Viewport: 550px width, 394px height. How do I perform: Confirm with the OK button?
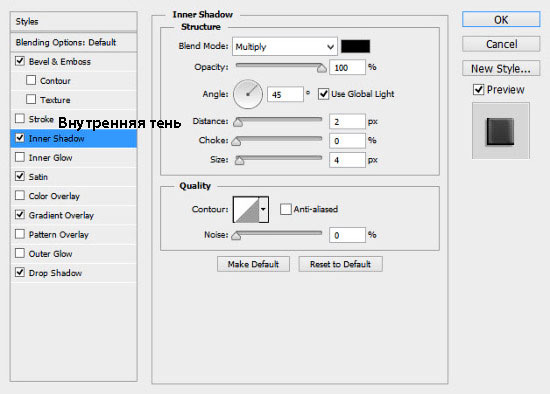[x=501, y=19]
